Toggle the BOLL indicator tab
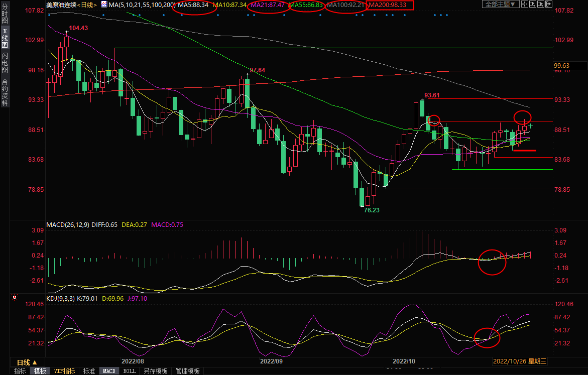The height and width of the screenshot is (375, 588). 129,371
